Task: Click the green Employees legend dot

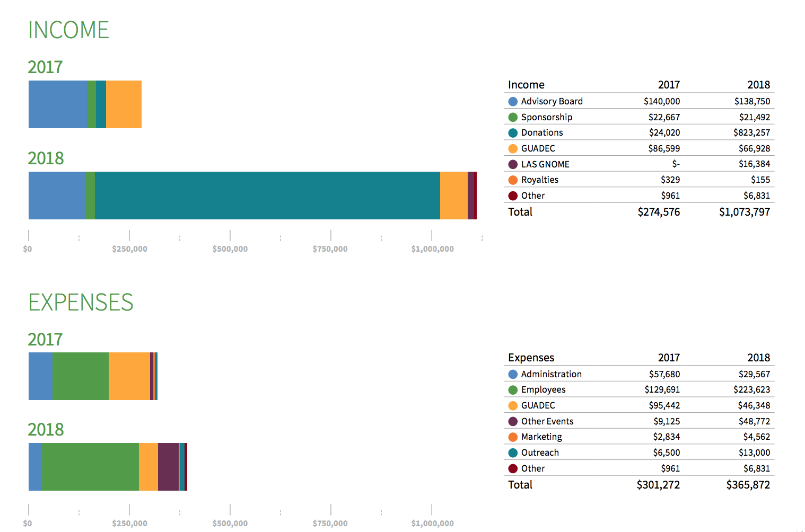Action: [x=513, y=390]
